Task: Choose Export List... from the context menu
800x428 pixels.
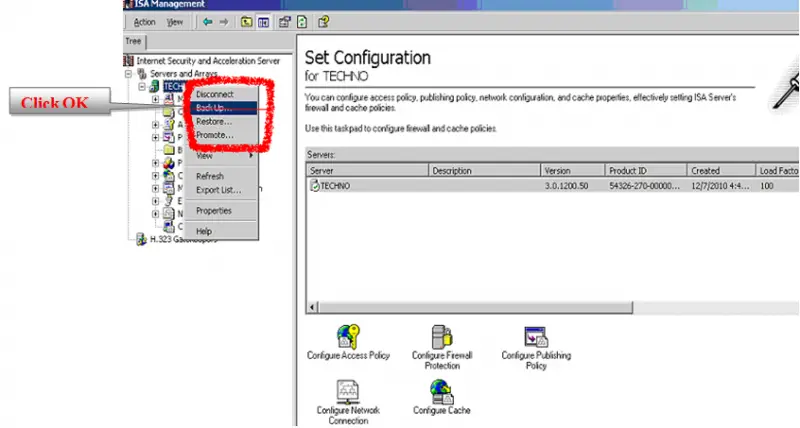Action: pyautogui.click(x=221, y=190)
